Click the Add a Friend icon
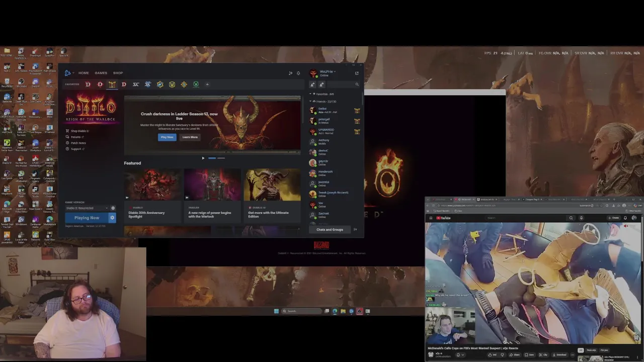Image resolution: width=644 pixels, height=362 pixels. pos(312,84)
